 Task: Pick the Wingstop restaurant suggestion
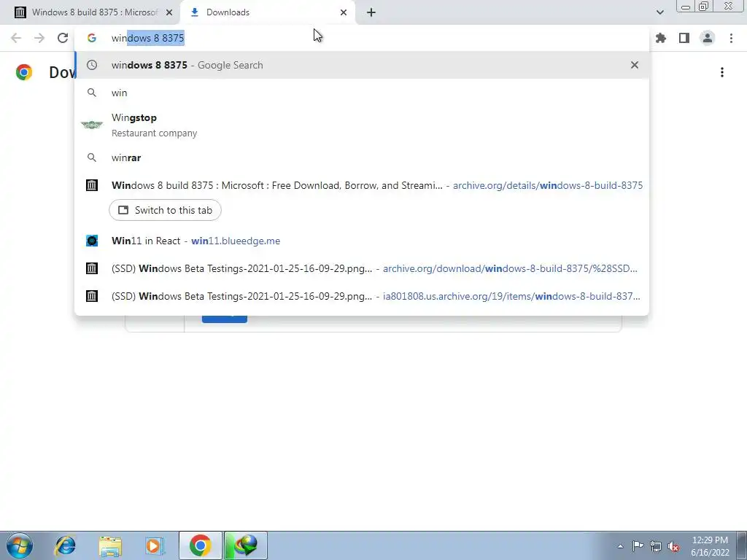tap(362, 125)
